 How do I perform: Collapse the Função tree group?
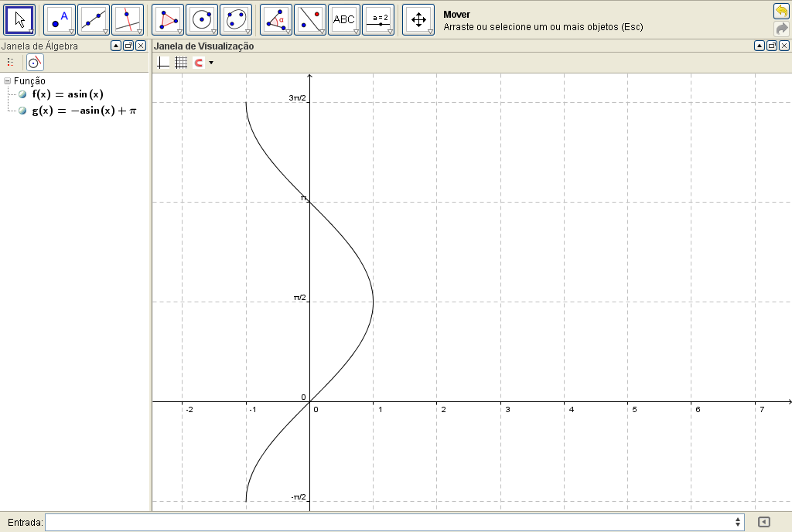click(x=7, y=80)
